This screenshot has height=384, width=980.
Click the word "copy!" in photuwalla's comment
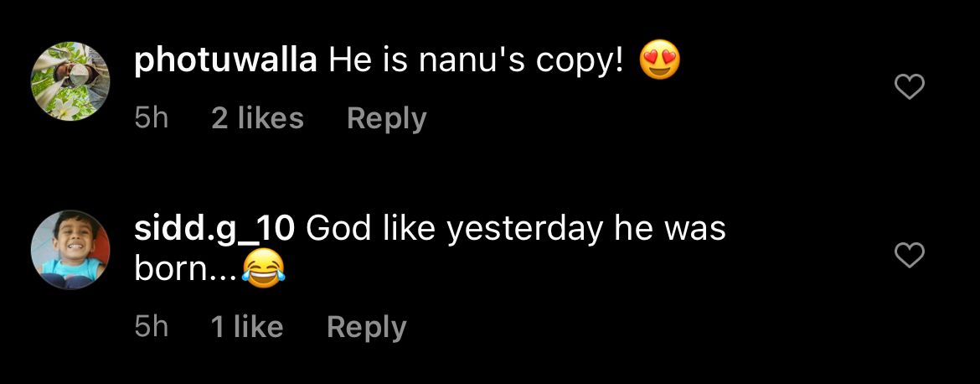[x=585, y=62]
